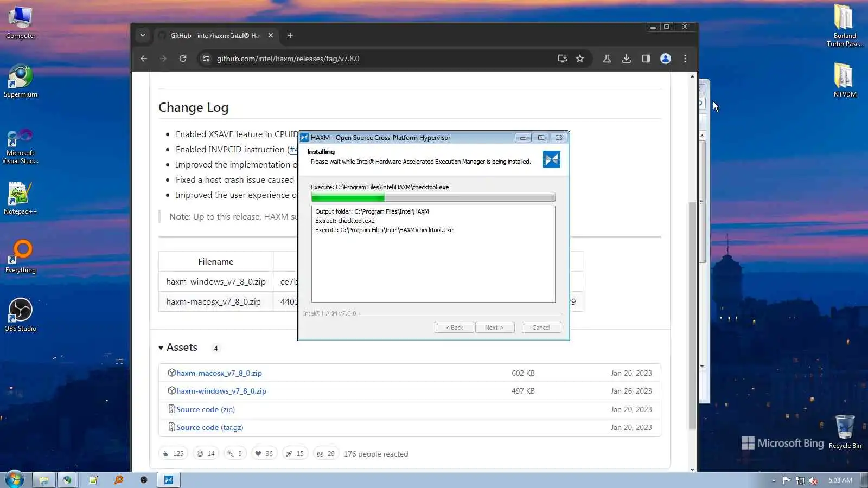Open Windows Explorer from the taskbar
The width and height of the screenshot is (868, 488).
tap(44, 480)
